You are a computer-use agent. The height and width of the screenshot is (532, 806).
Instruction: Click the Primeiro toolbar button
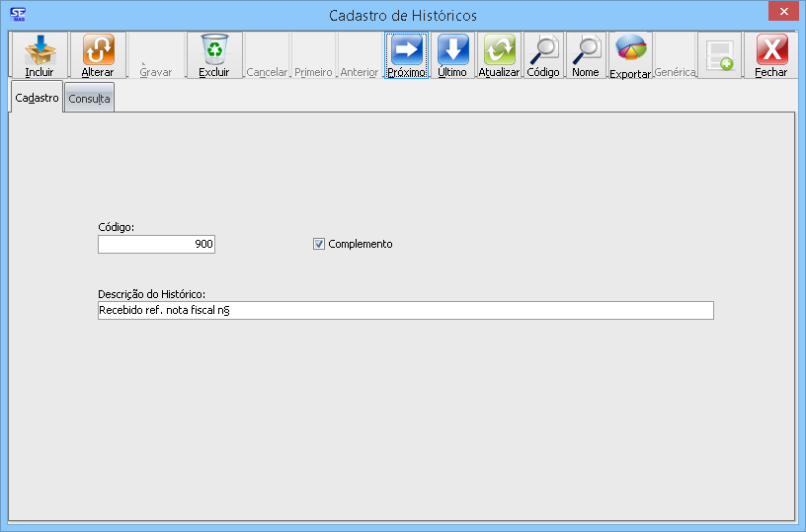[x=314, y=72]
